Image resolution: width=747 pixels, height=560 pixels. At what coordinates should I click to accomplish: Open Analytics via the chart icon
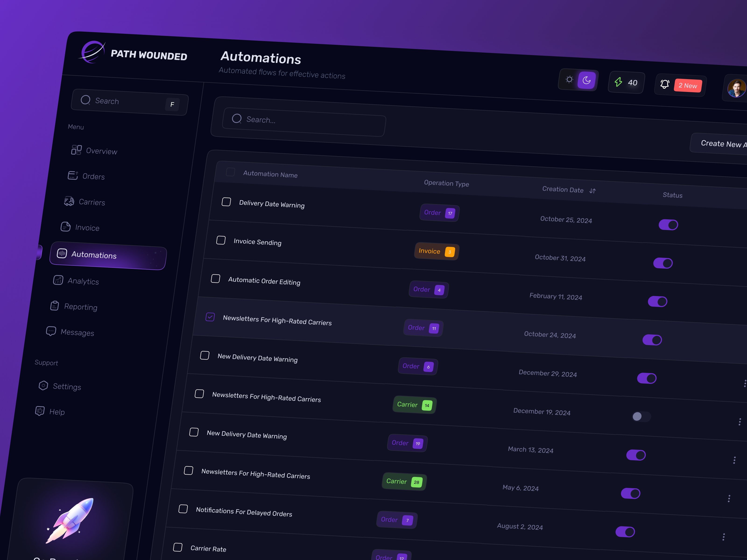(x=58, y=280)
